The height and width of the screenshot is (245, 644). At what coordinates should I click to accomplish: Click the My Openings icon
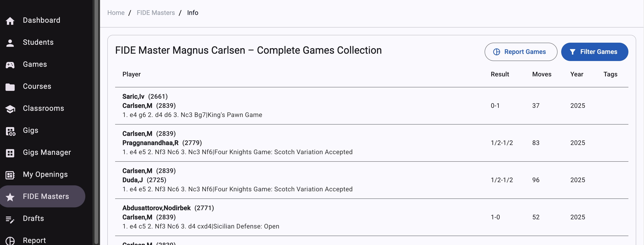tap(10, 175)
